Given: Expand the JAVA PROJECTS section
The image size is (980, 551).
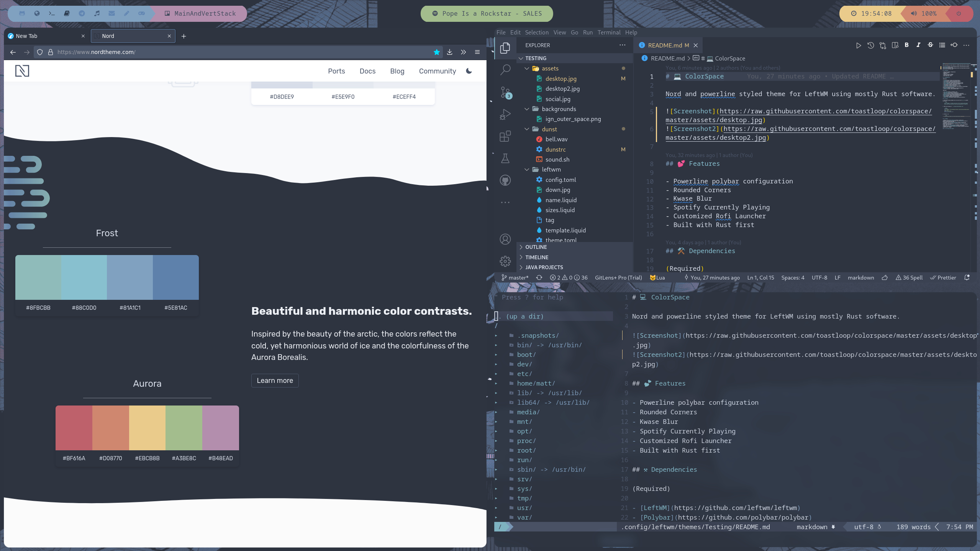Looking at the screenshot, I should pyautogui.click(x=544, y=267).
